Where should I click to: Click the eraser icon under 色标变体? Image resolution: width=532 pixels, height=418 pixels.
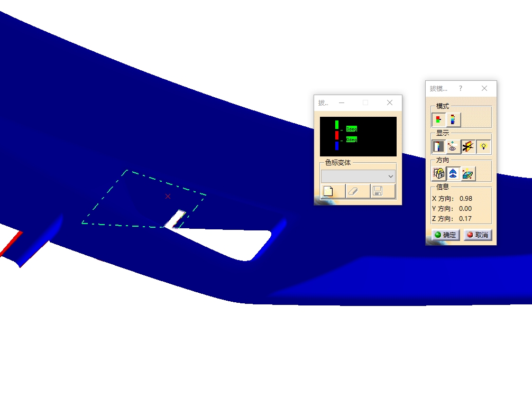[358, 191]
